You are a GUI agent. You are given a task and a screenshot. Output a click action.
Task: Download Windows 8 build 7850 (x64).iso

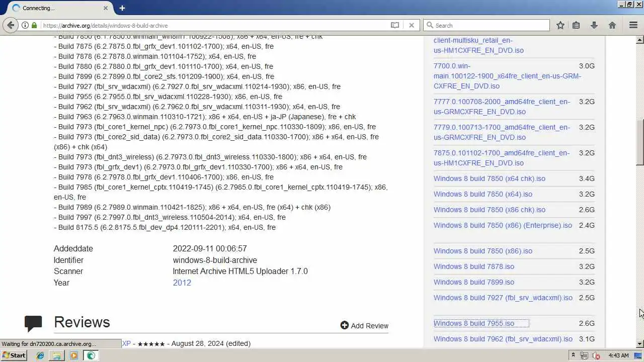pos(483,194)
